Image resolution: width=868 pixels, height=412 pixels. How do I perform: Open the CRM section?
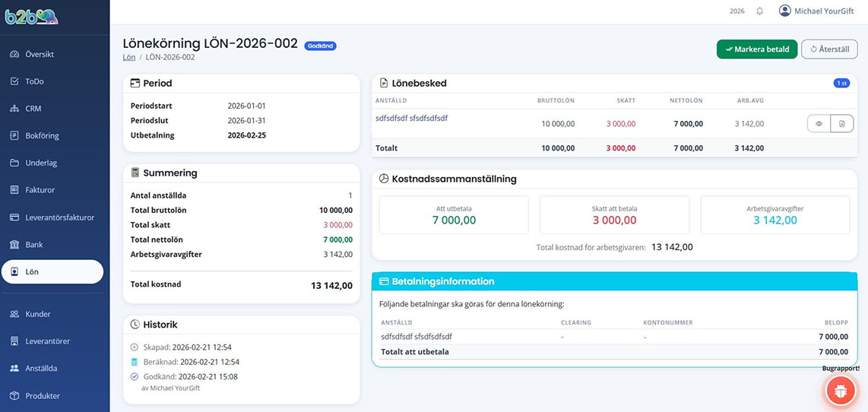point(33,109)
